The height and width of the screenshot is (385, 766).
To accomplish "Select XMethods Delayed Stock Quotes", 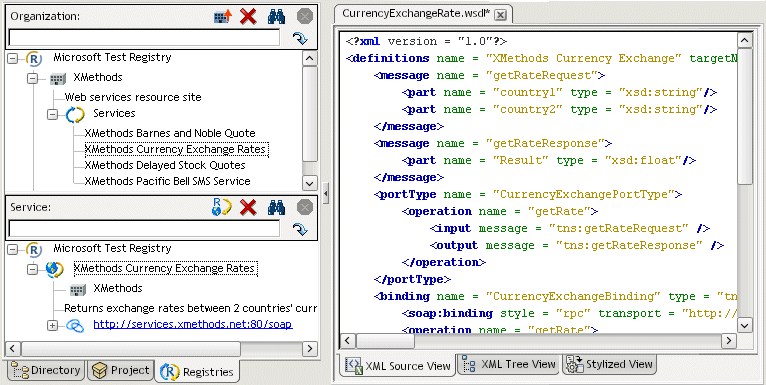I will pyautogui.click(x=165, y=165).
